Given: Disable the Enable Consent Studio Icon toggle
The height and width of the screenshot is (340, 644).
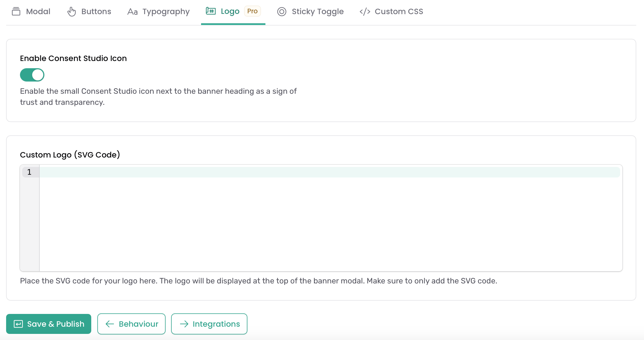Looking at the screenshot, I should (x=32, y=75).
